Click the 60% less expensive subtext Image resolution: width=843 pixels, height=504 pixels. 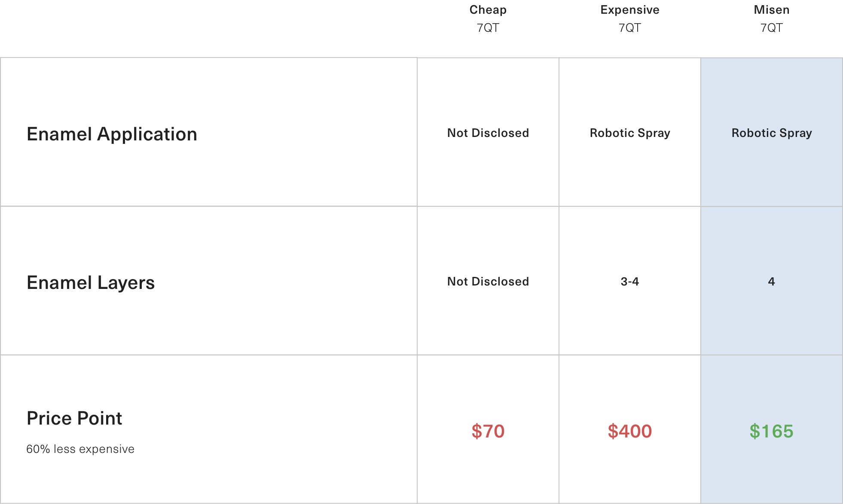point(80,449)
